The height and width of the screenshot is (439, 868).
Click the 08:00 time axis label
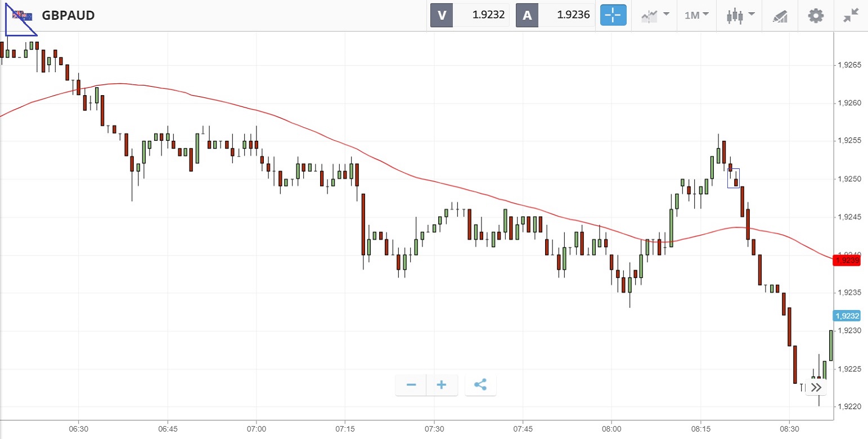(611, 429)
